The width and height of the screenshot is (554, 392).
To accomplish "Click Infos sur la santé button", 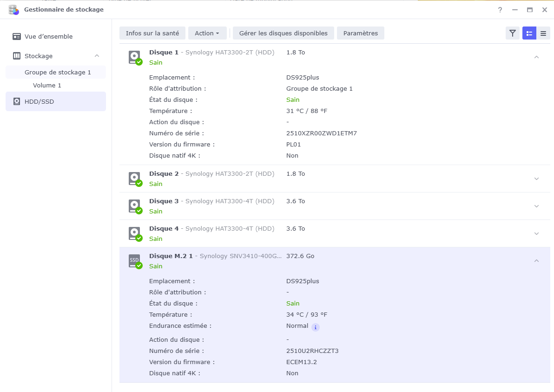I will [x=152, y=33].
